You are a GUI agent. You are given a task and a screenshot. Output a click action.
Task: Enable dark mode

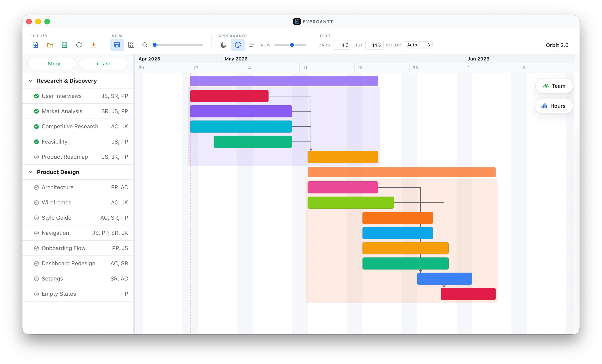pos(223,45)
